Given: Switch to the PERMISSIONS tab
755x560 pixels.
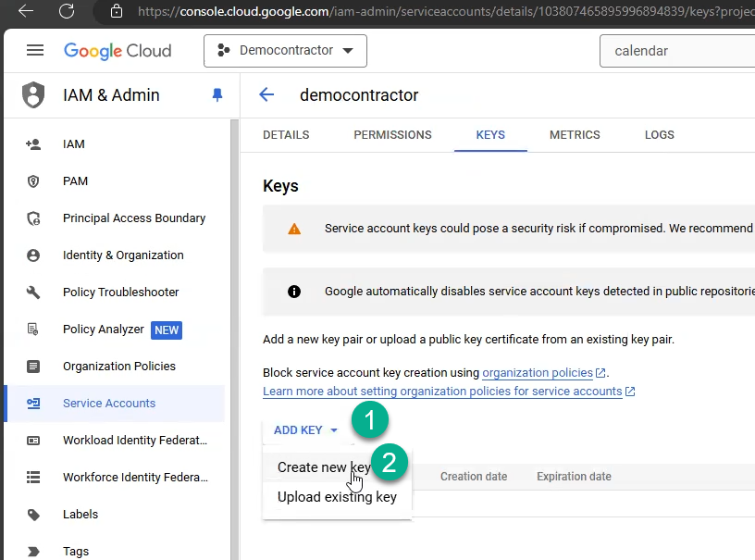Looking at the screenshot, I should point(393,135).
